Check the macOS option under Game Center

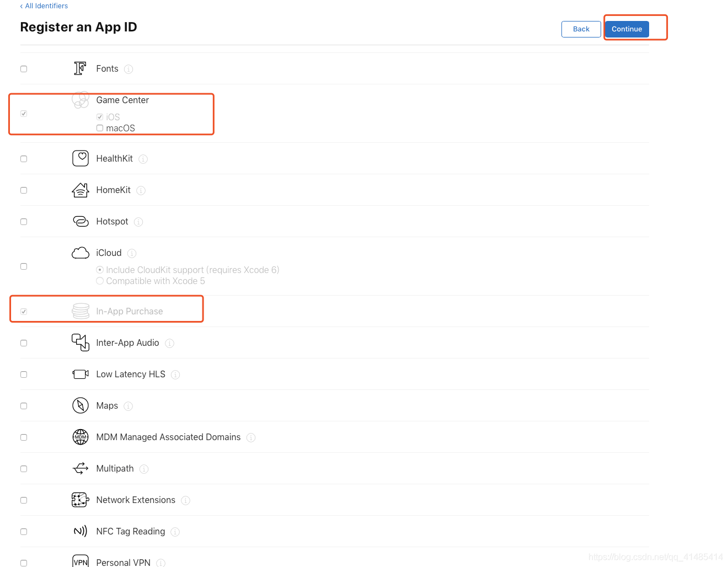[x=100, y=128]
